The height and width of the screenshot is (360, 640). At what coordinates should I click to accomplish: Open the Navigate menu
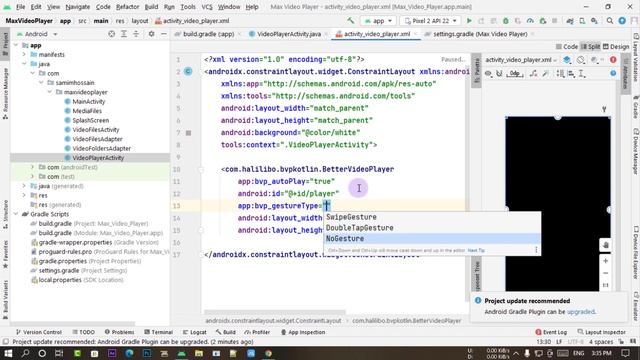(x=78, y=7)
